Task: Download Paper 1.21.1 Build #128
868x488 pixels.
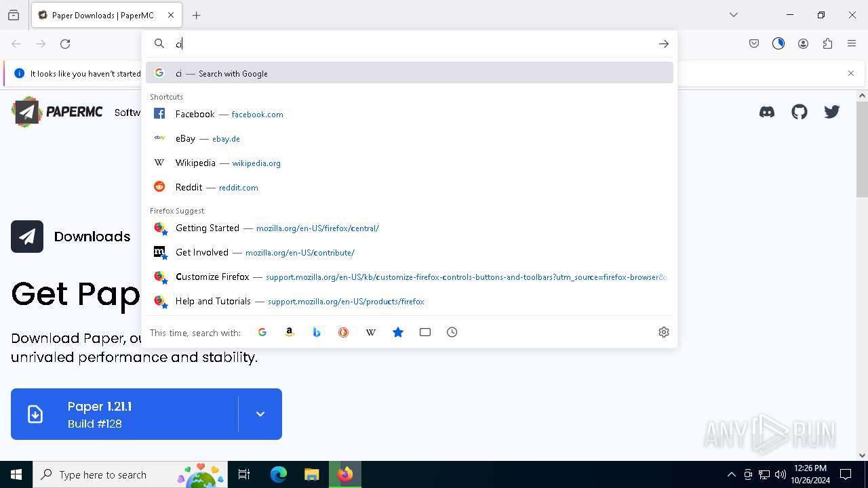Action: pos(125,414)
